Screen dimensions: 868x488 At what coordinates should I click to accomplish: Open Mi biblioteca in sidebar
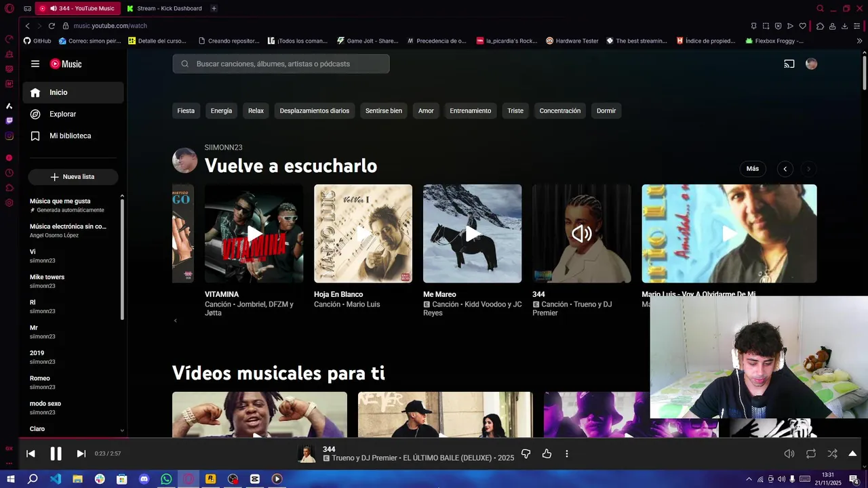pos(73,136)
